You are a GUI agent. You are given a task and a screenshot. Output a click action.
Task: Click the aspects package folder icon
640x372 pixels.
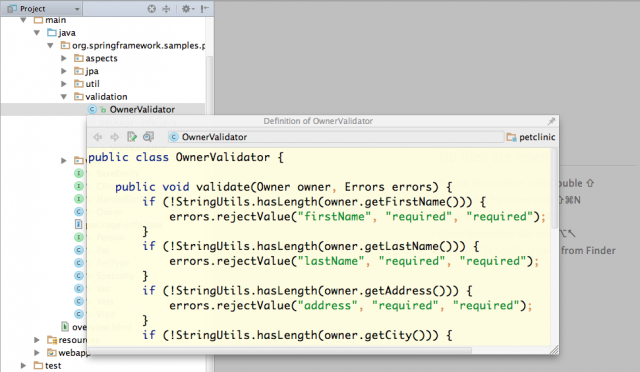tap(79, 58)
